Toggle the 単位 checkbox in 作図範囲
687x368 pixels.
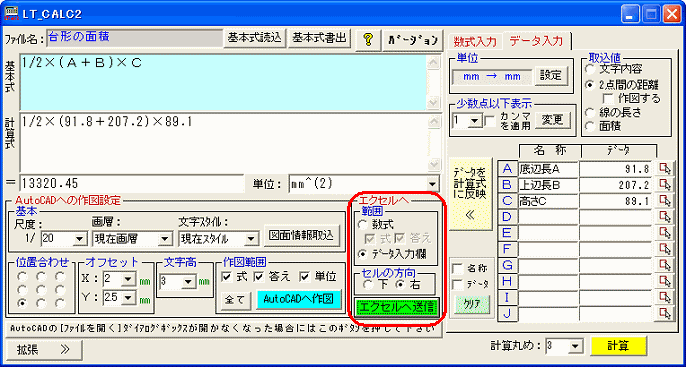pyautogui.click(x=305, y=276)
